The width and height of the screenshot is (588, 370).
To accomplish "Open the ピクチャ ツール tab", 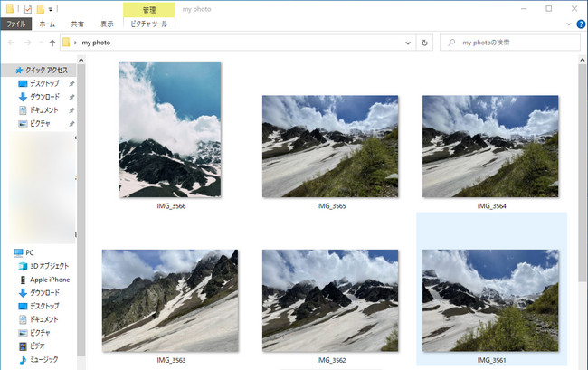I will tap(149, 24).
